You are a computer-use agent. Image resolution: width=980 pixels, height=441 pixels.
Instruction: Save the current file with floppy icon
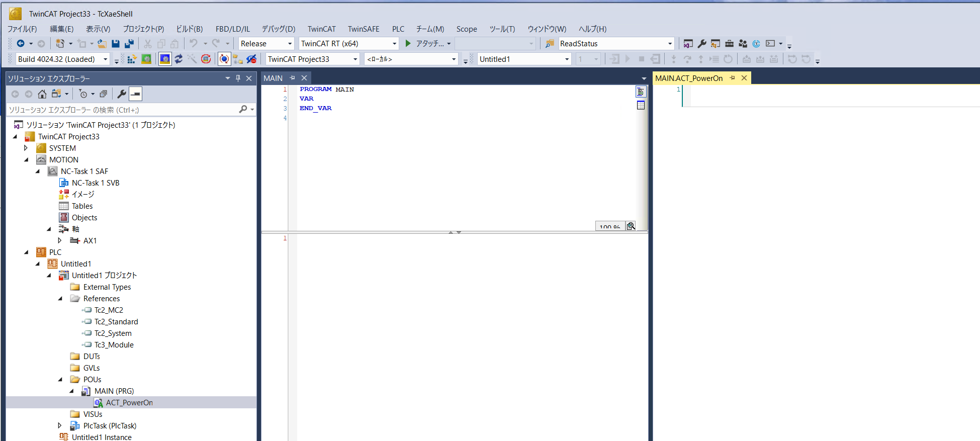tap(115, 44)
